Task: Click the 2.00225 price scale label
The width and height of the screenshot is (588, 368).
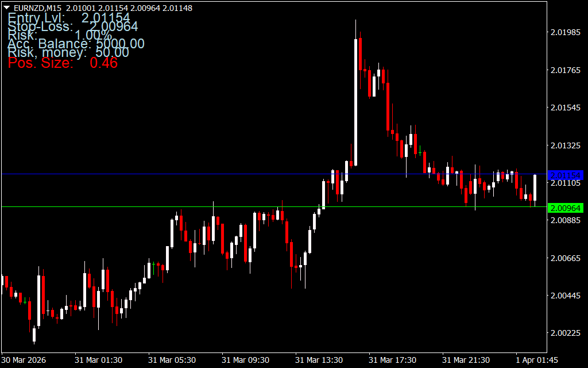Action: coord(566,333)
